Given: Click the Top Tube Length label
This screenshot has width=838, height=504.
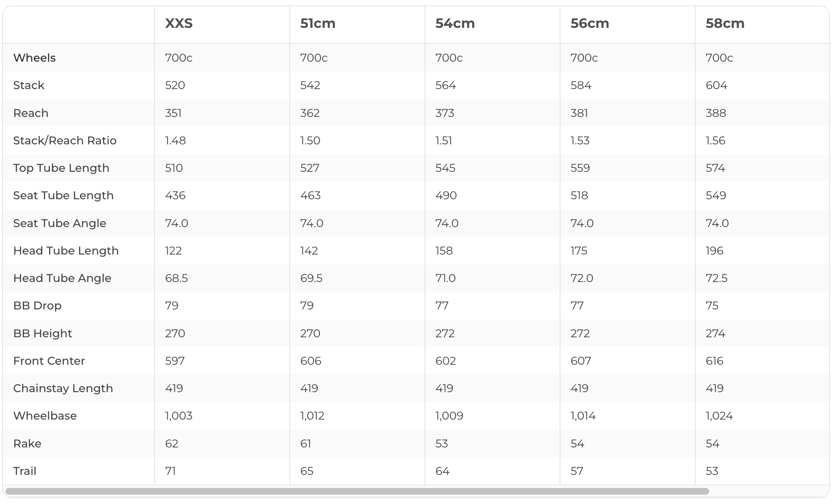Looking at the screenshot, I should pos(61,168).
